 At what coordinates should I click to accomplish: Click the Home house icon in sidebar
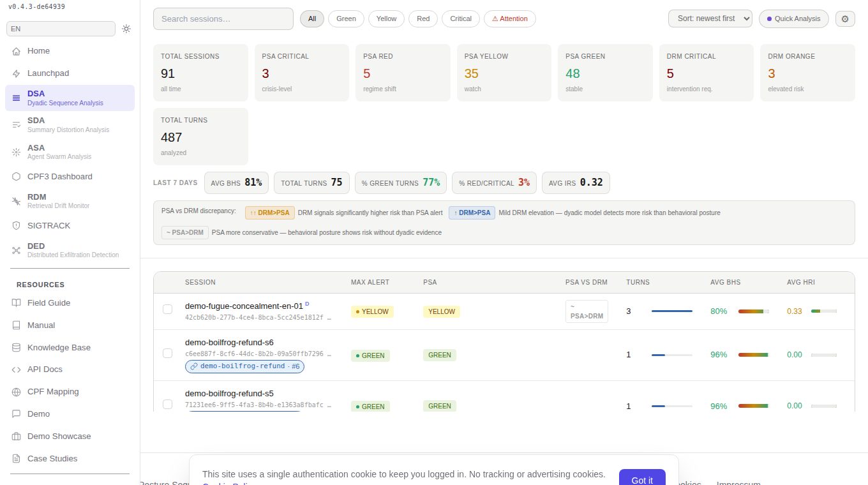[16, 51]
